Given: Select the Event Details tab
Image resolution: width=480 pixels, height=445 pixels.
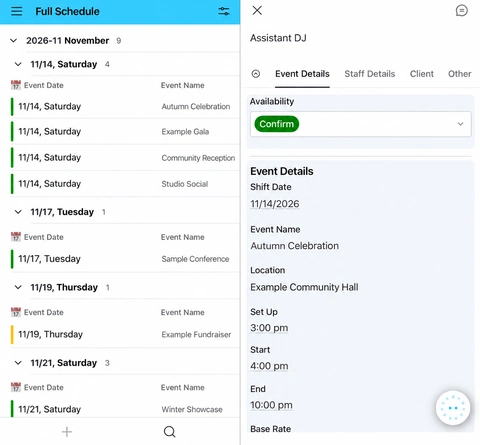Looking at the screenshot, I should pyautogui.click(x=302, y=74).
